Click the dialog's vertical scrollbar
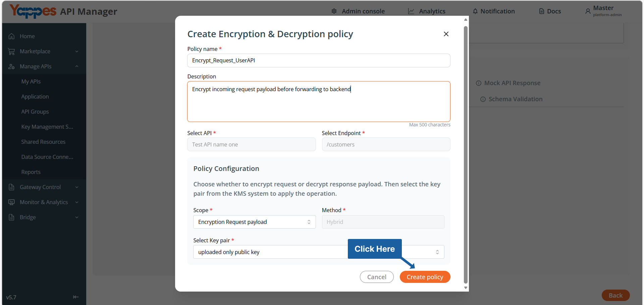 point(466,154)
